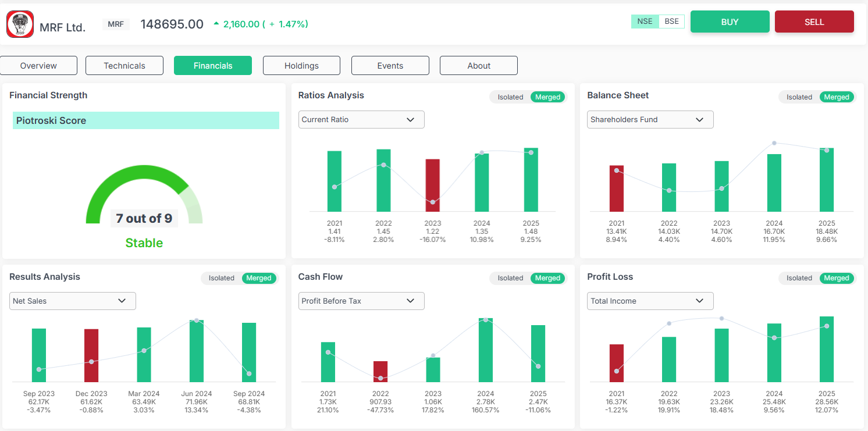The height and width of the screenshot is (431, 868).
Task: Click the Financial Strength heading
Action: coord(48,95)
